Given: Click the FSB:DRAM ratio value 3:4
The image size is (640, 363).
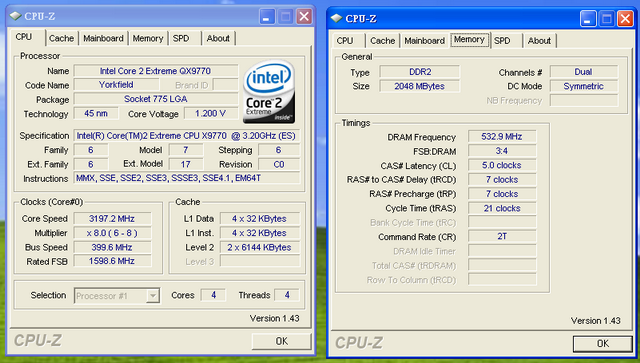Looking at the screenshot, I should coord(502,151).
